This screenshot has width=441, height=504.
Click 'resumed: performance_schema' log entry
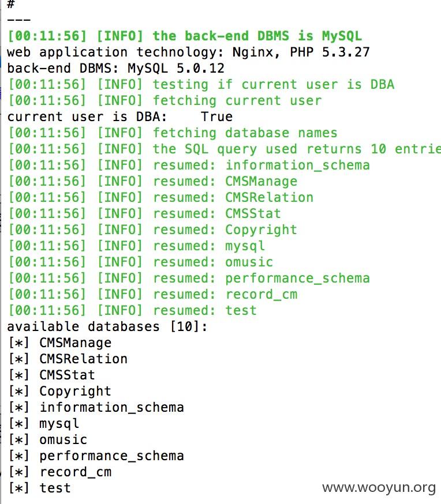(x=189, y=278)
